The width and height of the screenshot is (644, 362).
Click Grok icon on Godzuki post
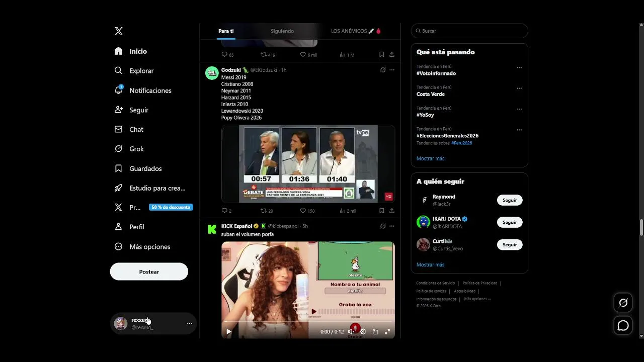click(x=383, y=70)
